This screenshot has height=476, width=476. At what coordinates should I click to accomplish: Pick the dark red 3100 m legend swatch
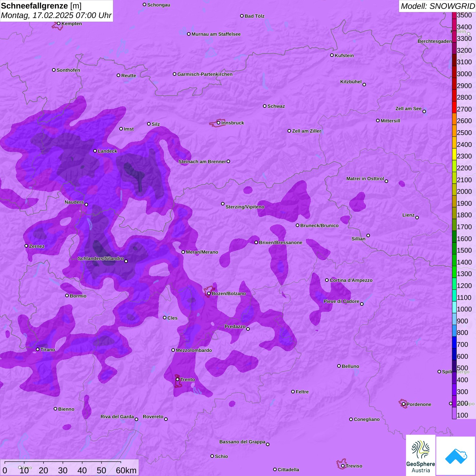coord(454,60)
